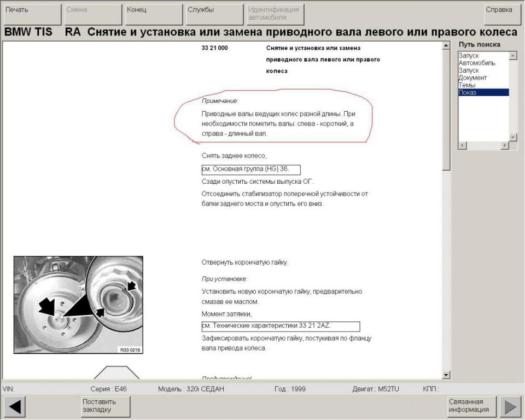Viewport: 525px width, 420px height.
Task: Select highlighted Показ entry
Action: (x=483, y=92)
